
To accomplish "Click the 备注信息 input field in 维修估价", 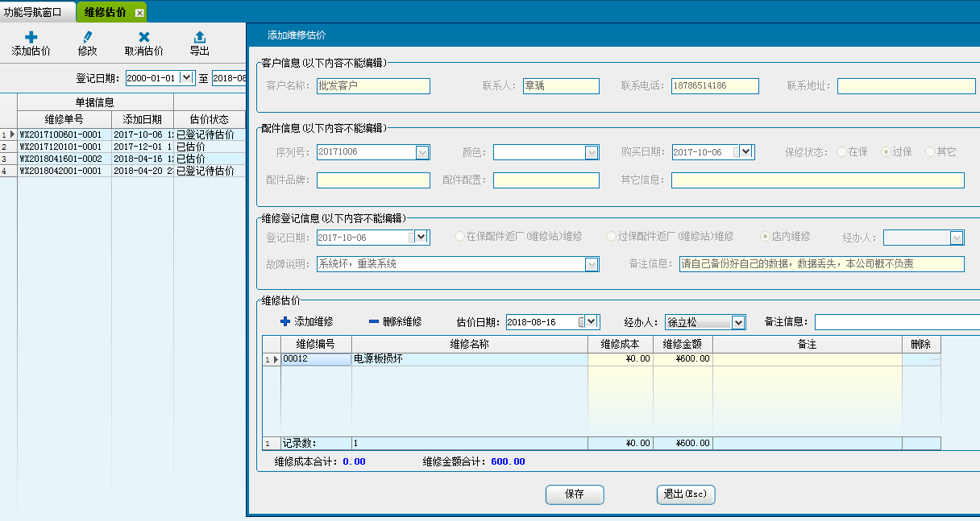I will (x=896, y=322).
